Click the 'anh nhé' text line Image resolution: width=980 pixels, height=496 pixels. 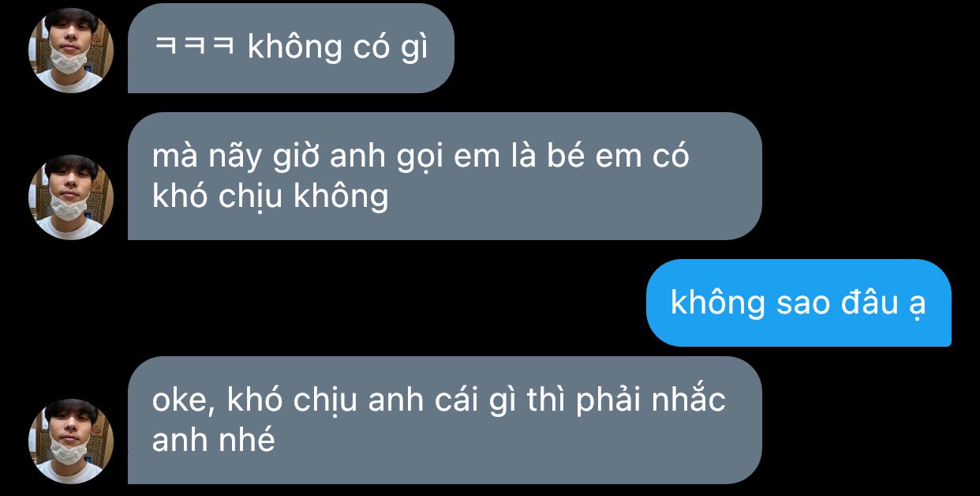213,440
